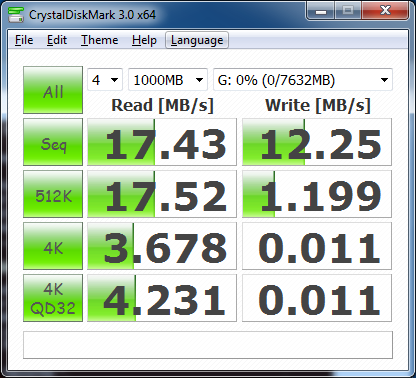Open the Language menu
416x379 pixels.
(x=197, y=40)
